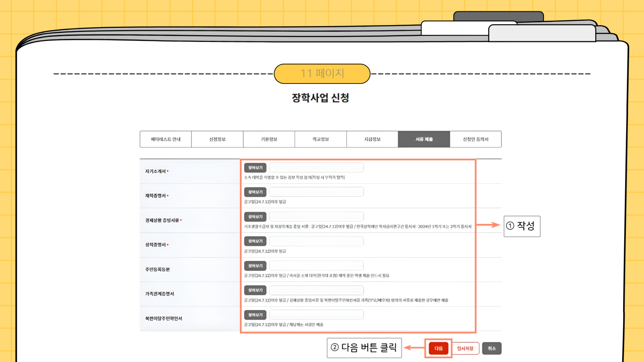
Task: Click the 성적증명서 file path field
Action: point(316,241)
